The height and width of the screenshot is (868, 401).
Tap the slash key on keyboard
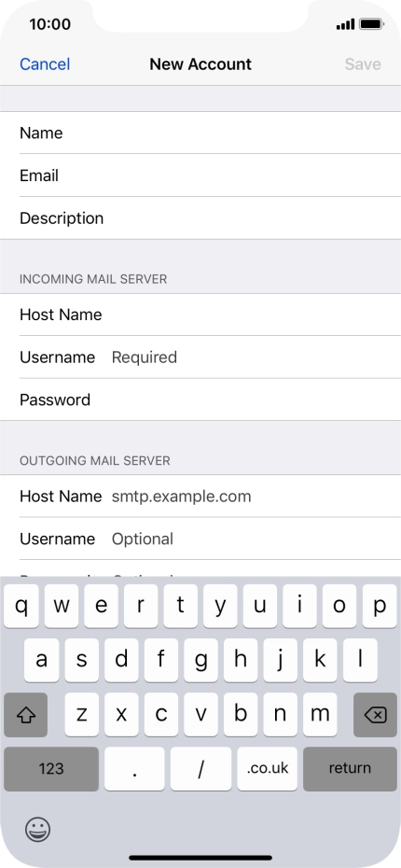click(x=200, y=768)
